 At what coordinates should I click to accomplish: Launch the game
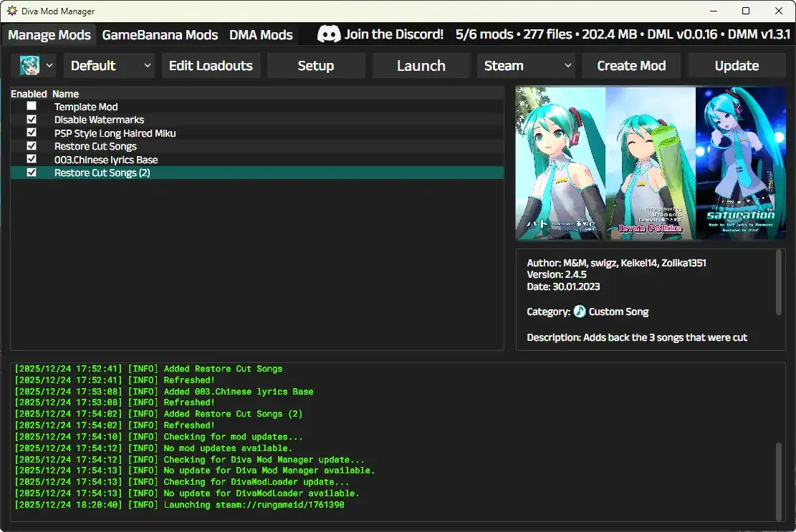421,65
